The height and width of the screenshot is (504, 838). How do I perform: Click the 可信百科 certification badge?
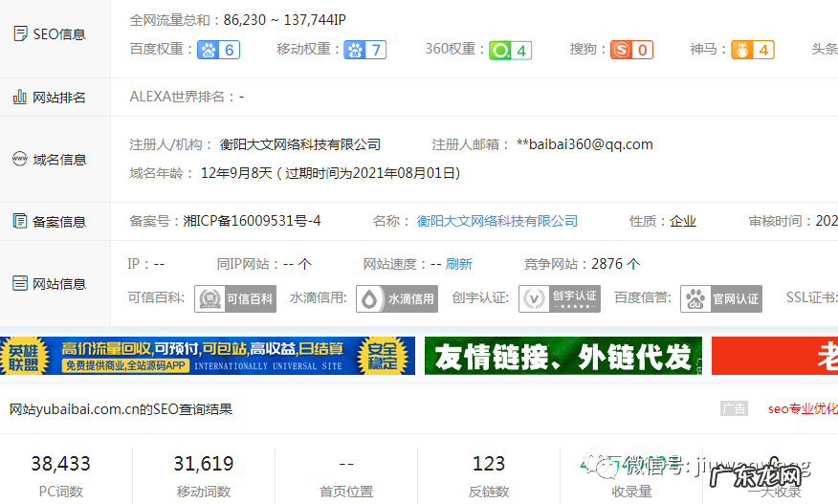[x=235, y=298]
